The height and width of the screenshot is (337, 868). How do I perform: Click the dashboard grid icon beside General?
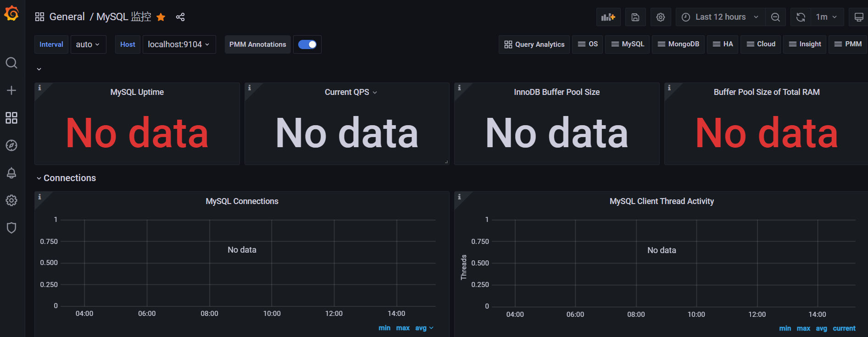[x=39, y=17]
